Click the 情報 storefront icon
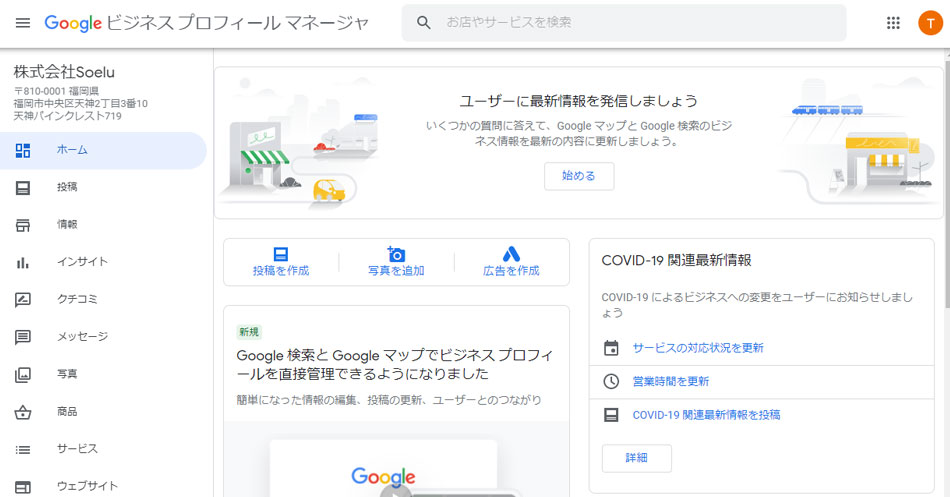The height and width of the screenshot is (497, 950). coord(23,225)
